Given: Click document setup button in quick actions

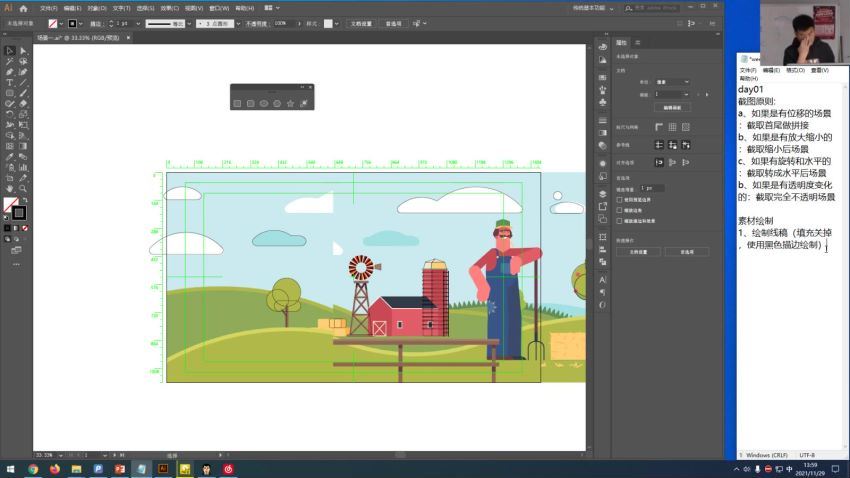Looking at the screenshot, I should click(638, 252).
